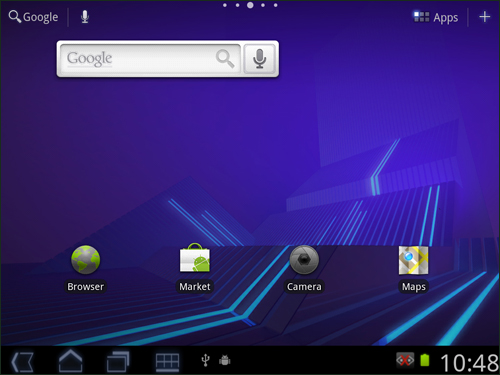Select the Camera label text
500x375 pixels.
(304, 287)
